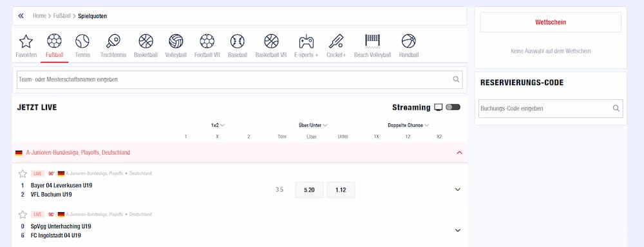This screenshot has height=247, width=644.
Task: Select the E-sports gamepad icon
Action: [x=306, y=41]
